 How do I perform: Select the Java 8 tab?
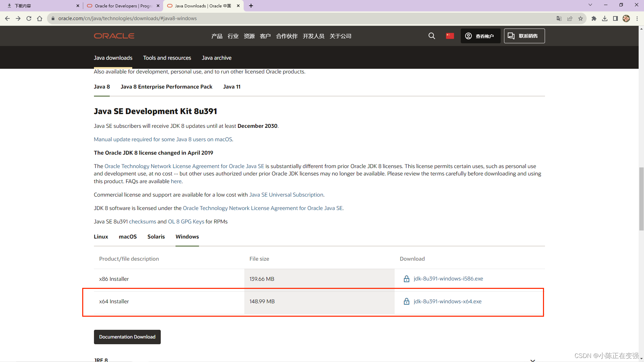coord(102,87)
